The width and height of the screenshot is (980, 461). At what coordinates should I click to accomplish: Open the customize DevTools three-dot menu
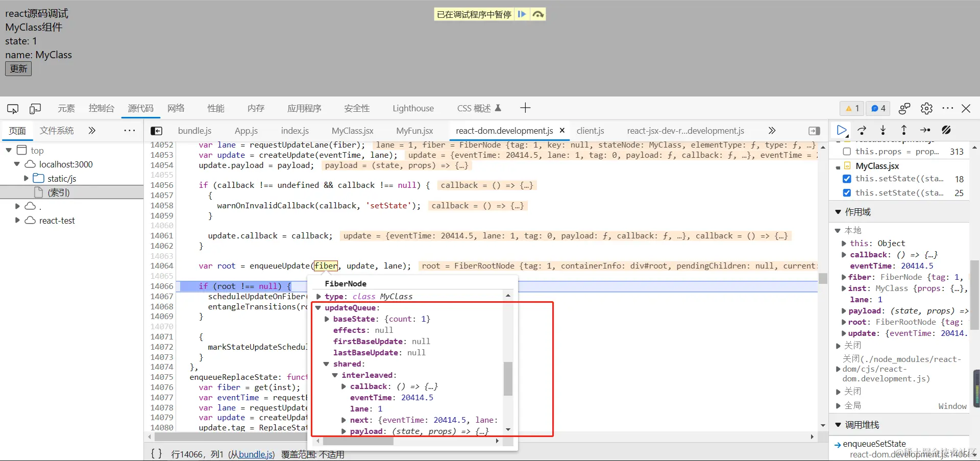948,108
